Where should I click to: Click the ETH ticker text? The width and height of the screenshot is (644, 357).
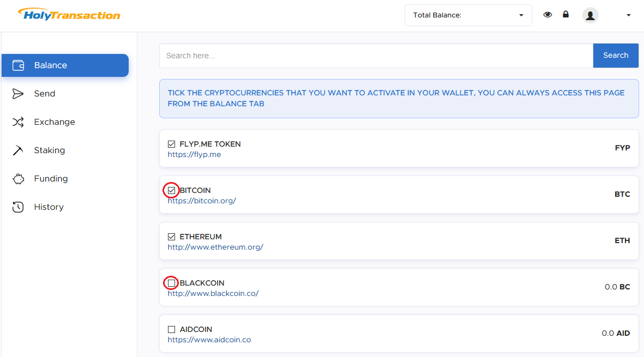click(622, 240)
